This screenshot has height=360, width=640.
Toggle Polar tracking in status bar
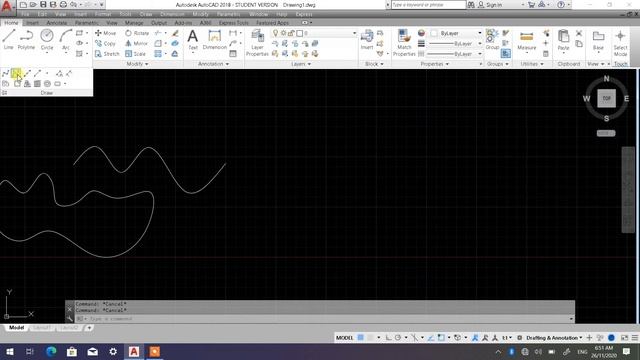tap(398, 338)
